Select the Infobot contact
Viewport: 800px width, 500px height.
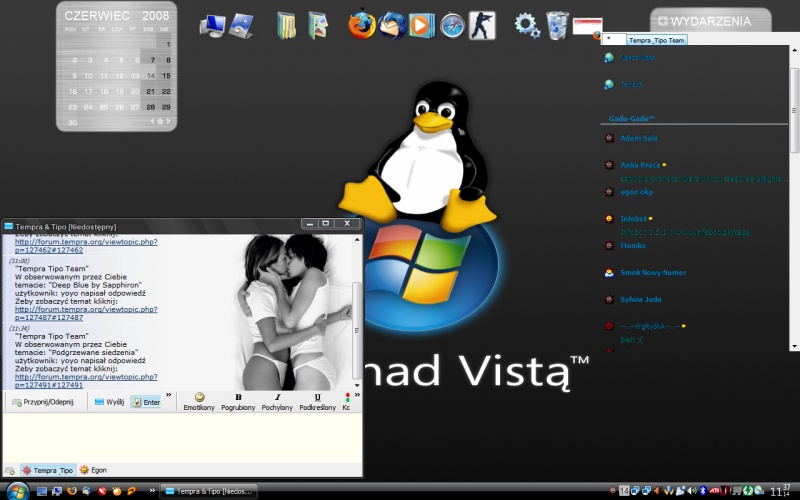click(633, 218)
